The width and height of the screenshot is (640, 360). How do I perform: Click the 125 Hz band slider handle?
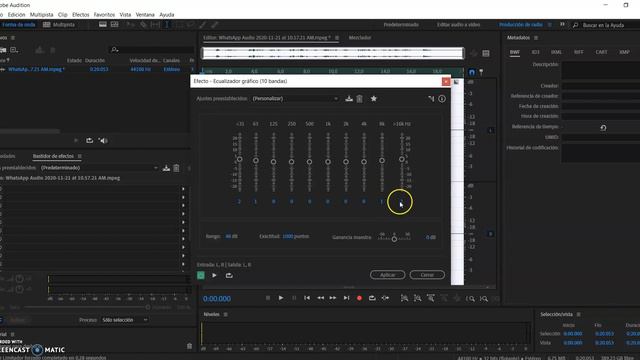(x=273, y=162)
